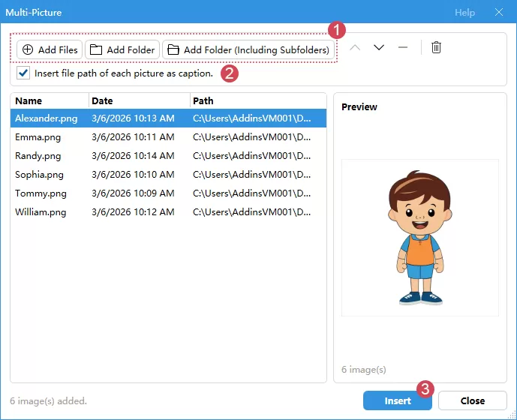Remove selected picture with minus icon
This screenshot has width=517, height=420.
403,48
